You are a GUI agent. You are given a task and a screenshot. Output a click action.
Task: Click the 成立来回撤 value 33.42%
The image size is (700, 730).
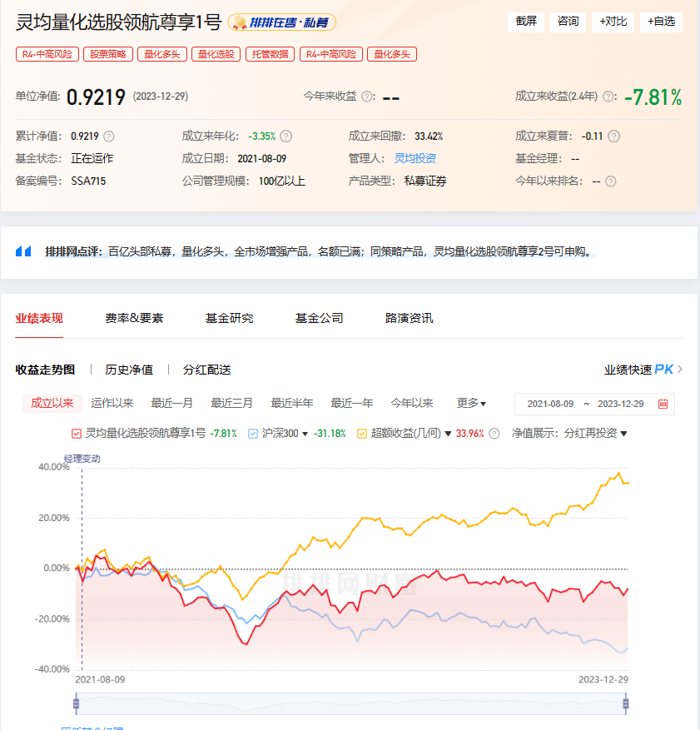[x=429, y=137]
